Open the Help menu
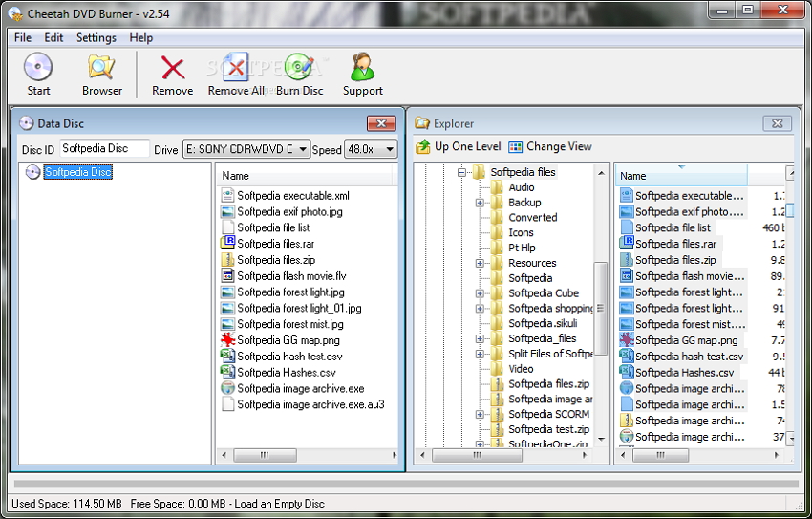812x519 pixels. [140, 38]
